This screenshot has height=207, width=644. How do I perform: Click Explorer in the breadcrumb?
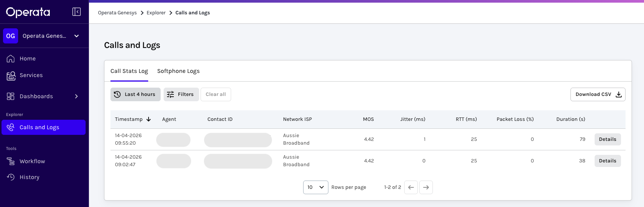coord(156,13)
